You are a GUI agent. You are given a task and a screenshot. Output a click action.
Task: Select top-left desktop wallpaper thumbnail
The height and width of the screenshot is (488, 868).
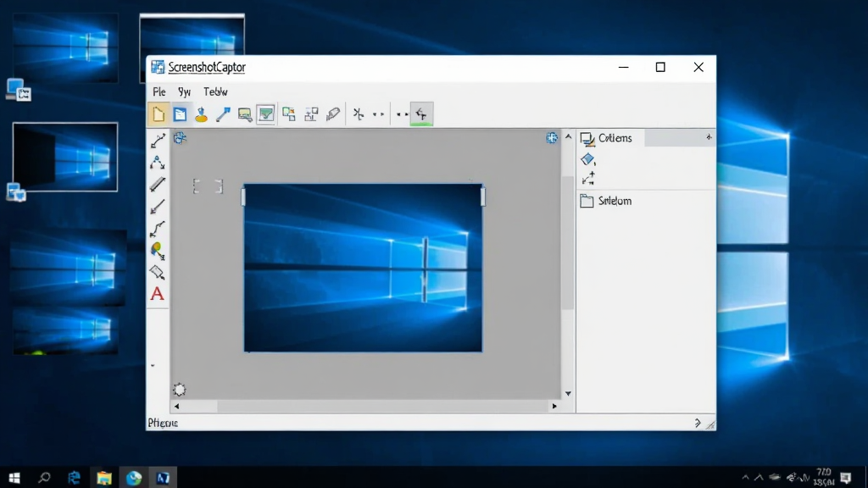pos(65,48)
